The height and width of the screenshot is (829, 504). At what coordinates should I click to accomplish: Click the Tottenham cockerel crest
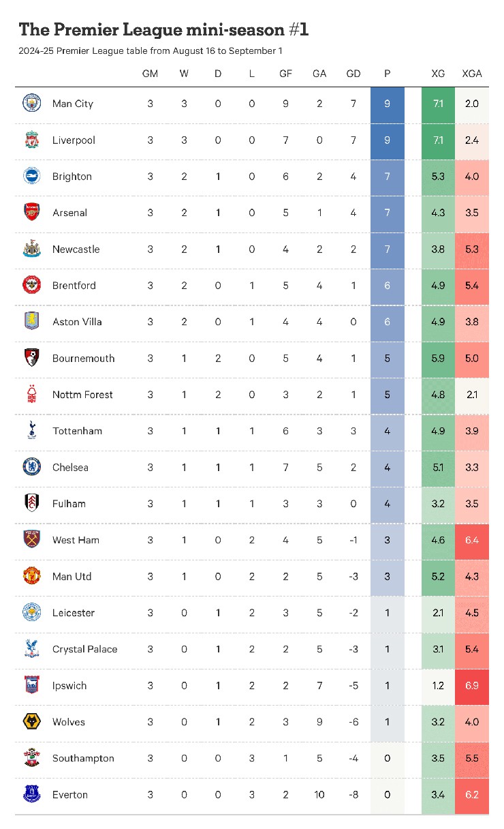point(31,431)
